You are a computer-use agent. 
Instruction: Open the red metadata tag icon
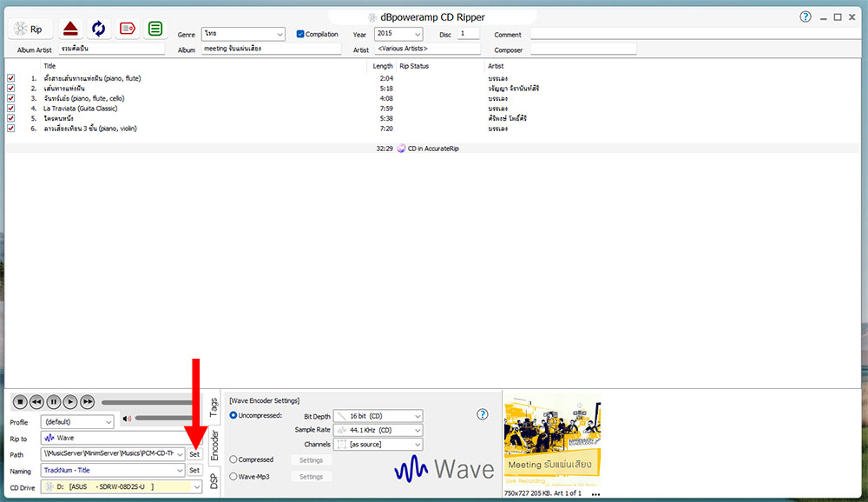[x=128, y=29]
